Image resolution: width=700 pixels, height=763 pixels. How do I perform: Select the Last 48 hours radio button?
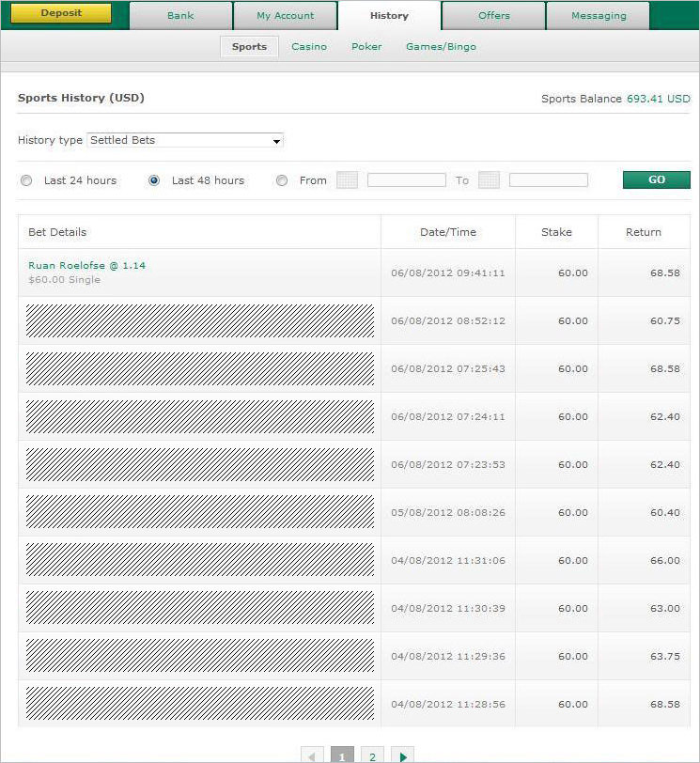(154, 180)
